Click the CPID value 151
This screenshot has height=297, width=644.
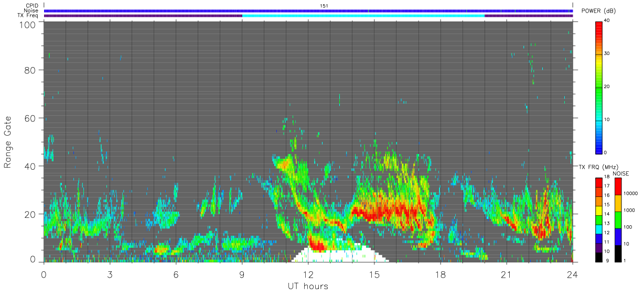pos(324,6)
